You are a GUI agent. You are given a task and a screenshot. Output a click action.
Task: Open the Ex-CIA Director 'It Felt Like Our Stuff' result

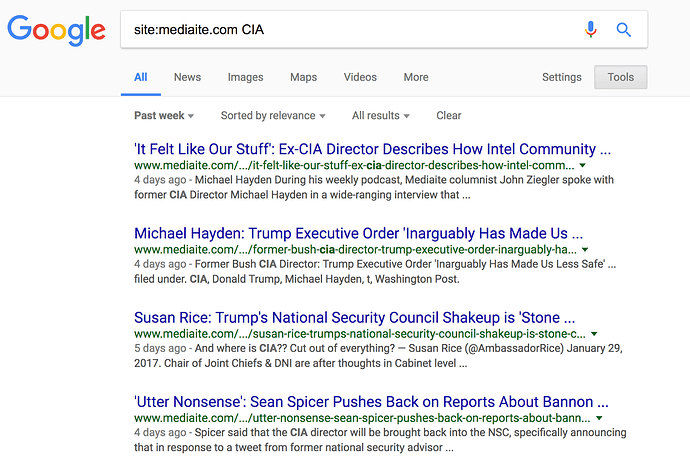click(372, 149)
